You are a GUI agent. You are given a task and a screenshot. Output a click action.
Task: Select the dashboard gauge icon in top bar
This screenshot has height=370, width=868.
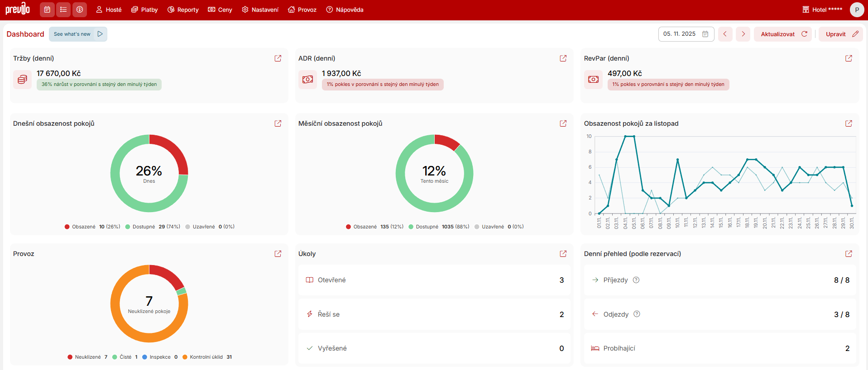click(80, 9)
